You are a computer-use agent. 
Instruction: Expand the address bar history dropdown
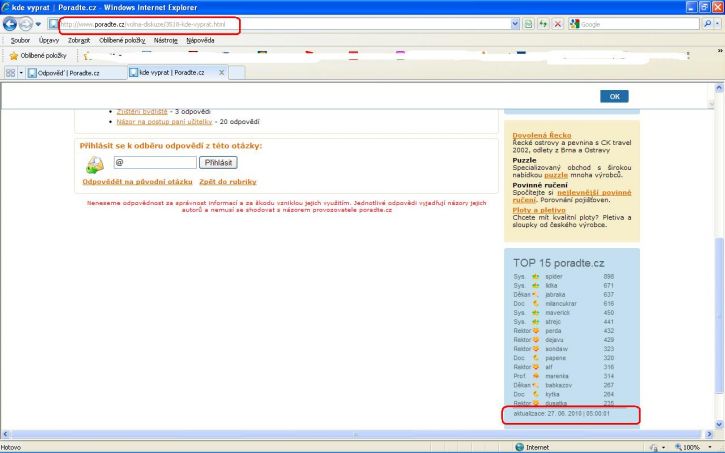[x=515, y=24]
